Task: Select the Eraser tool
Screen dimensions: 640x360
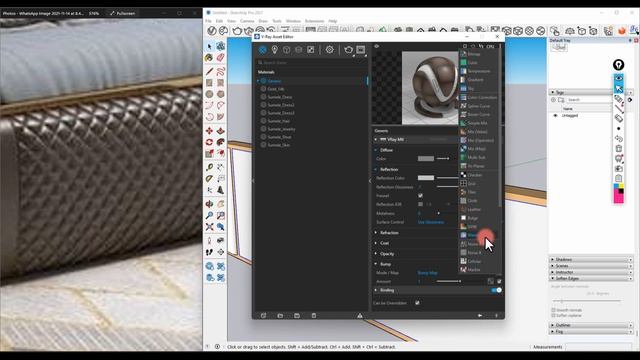Action: pos(220,58)
